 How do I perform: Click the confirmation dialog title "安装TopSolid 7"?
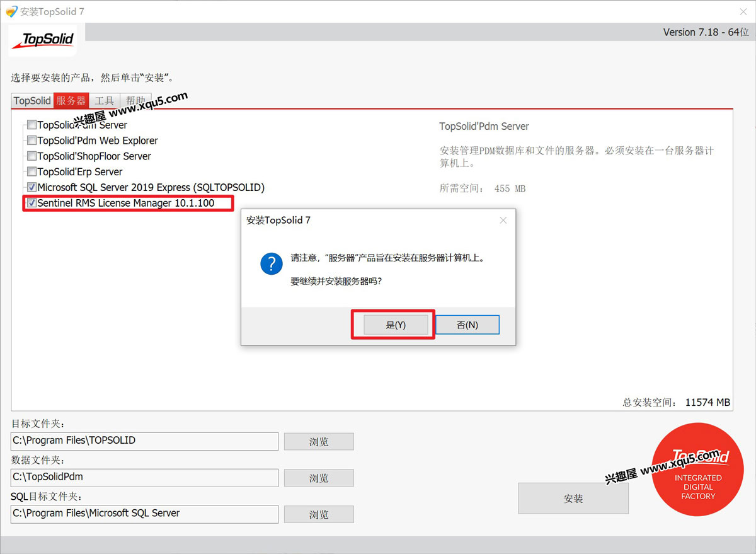click(x=278, y=220)
